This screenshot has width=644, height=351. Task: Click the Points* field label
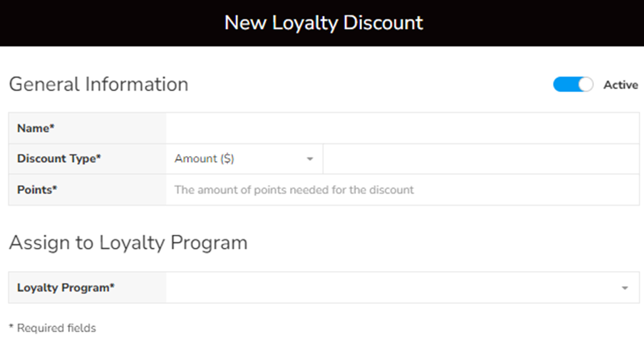37,190
